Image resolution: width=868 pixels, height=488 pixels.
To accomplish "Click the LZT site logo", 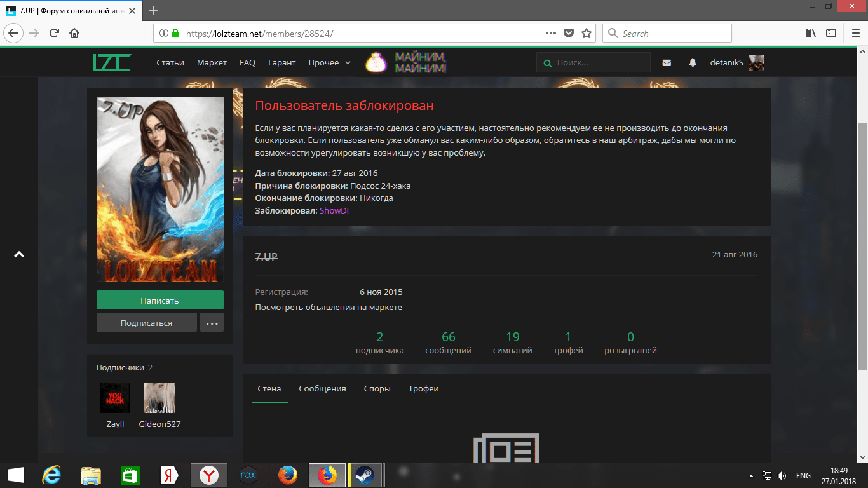I will tap(112, 62).
